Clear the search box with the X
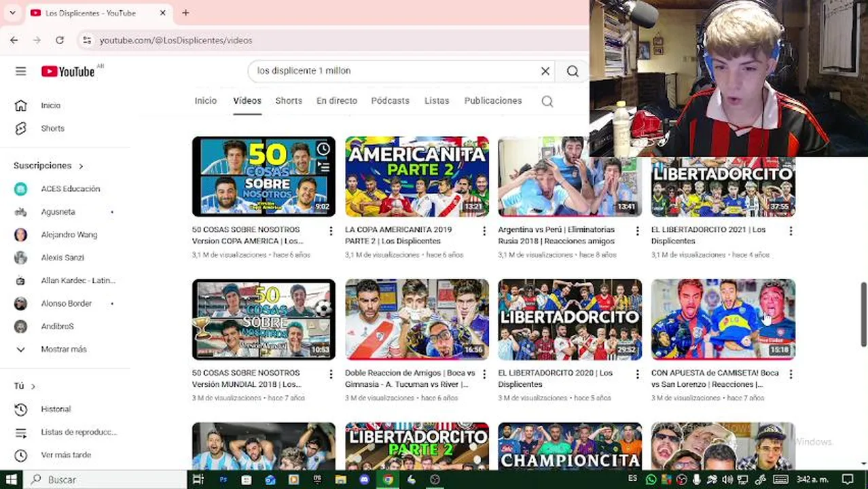The image size is (868, 489). coord(545,71)
